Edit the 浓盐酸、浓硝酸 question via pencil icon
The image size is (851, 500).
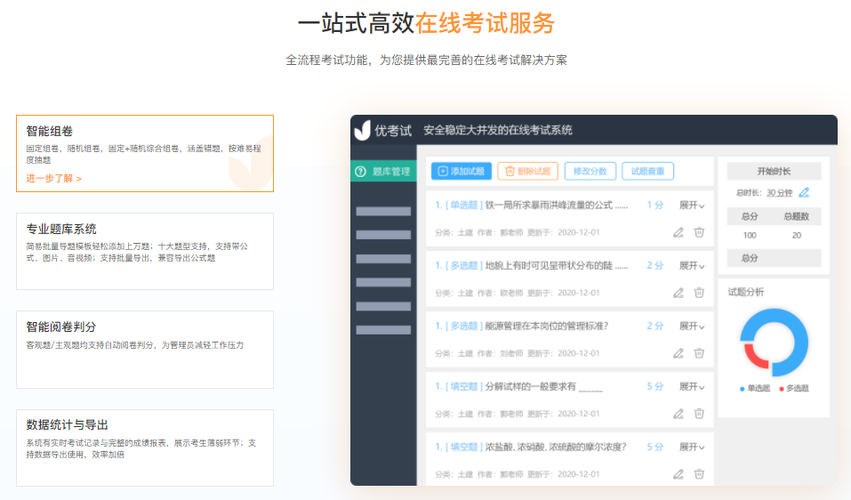(x=678, y=474)
